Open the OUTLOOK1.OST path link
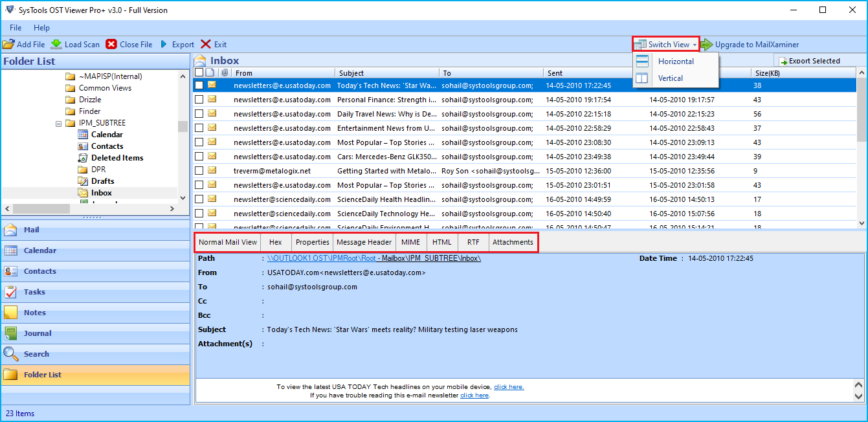 pyautogui.click(x=373, y=258)
